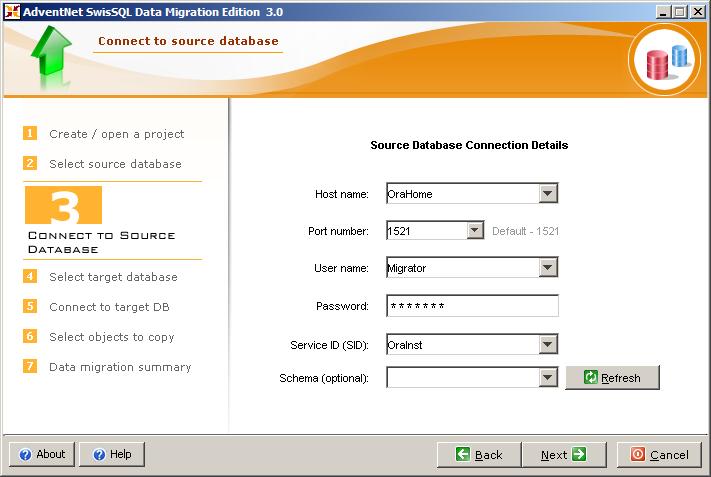Open the Schema (optional) dropdown arrow
The width and height of the screenshot is (711, 477).
(x=548, y=377)
